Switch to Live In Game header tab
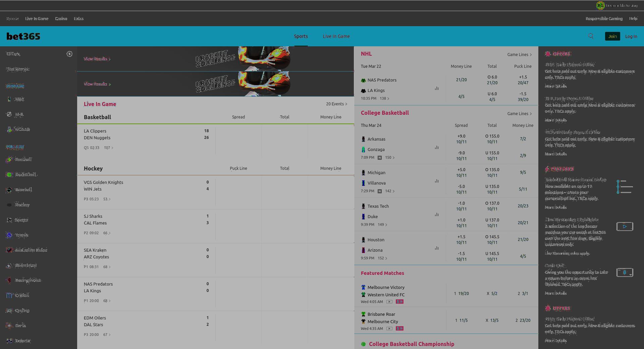Image resolution: width=644 pixels, height=349 pixels. pyautogui.click(x=336, y=36)
